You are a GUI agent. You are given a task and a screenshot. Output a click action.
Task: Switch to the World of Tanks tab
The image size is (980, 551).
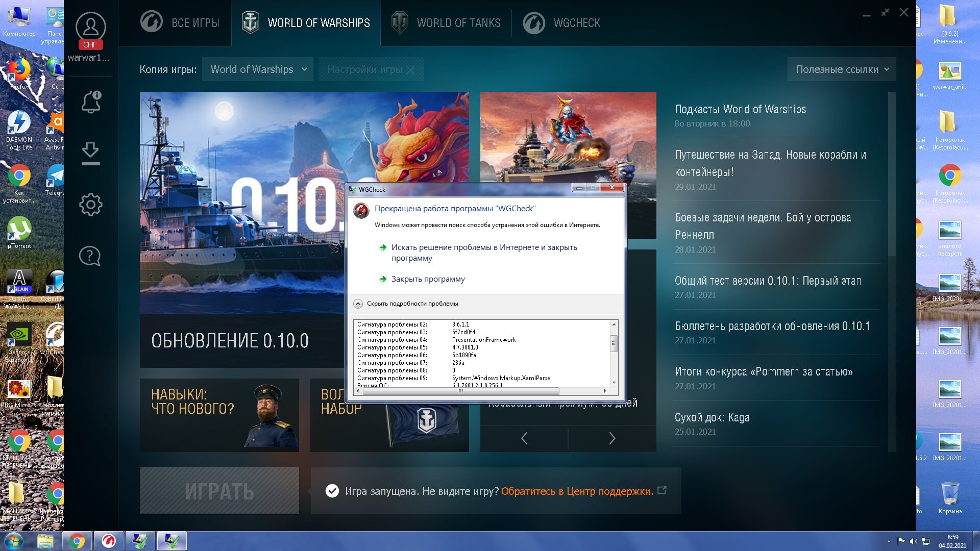[446, 23]
